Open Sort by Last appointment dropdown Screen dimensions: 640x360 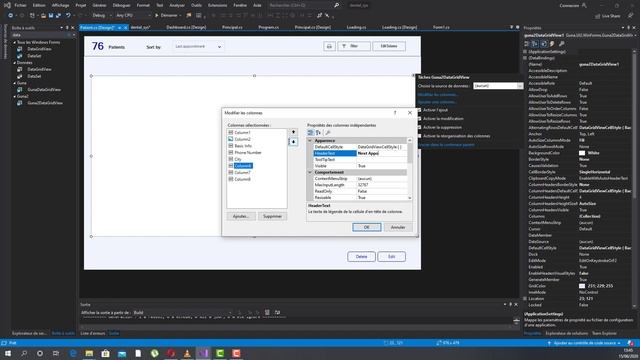point(198,47)
